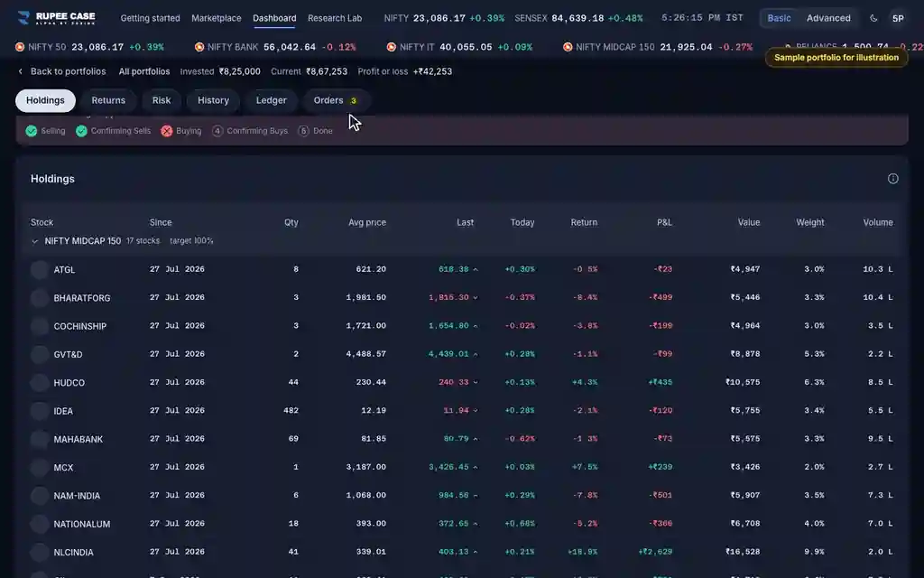Sort by Avg price column header
This screenshot has height=578, width=924.
coord(367,222)
